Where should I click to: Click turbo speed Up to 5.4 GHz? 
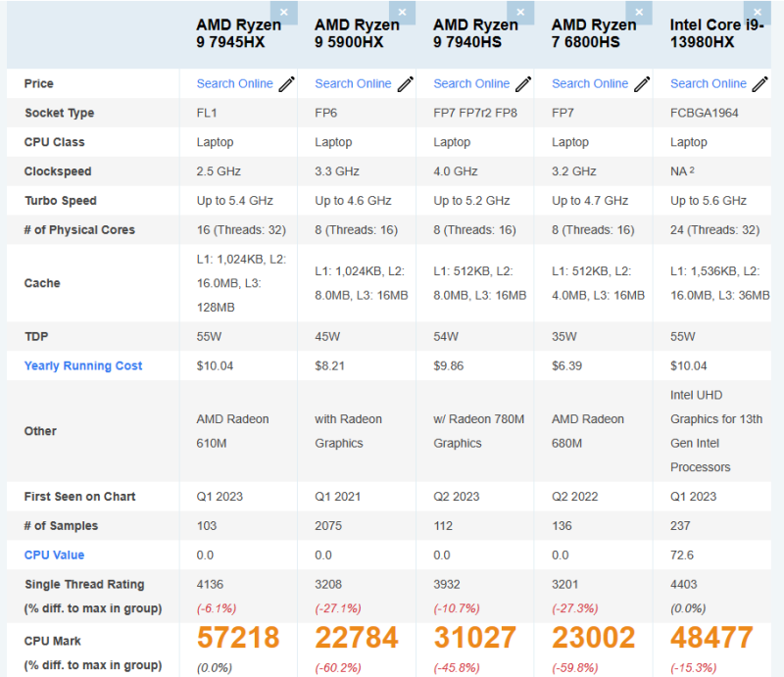[x=234, y=201]
